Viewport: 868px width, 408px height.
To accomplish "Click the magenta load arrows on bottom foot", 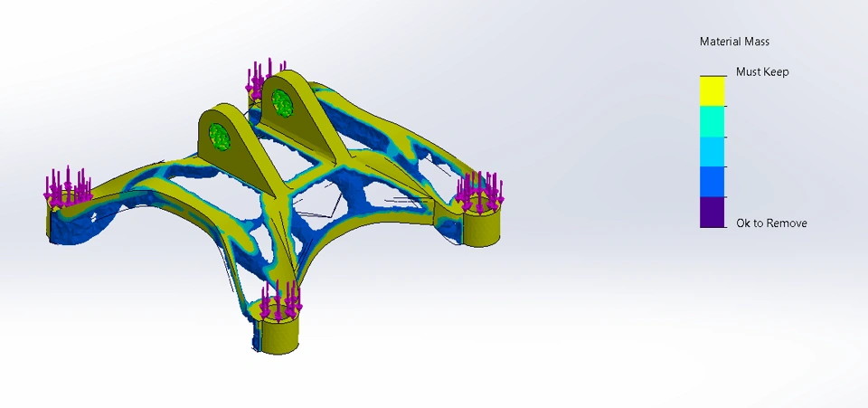I will [x=280, y=299].
